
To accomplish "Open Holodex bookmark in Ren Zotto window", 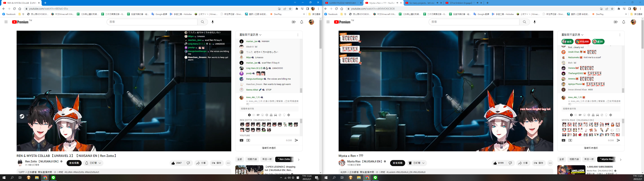I will [x=181, y=14].
